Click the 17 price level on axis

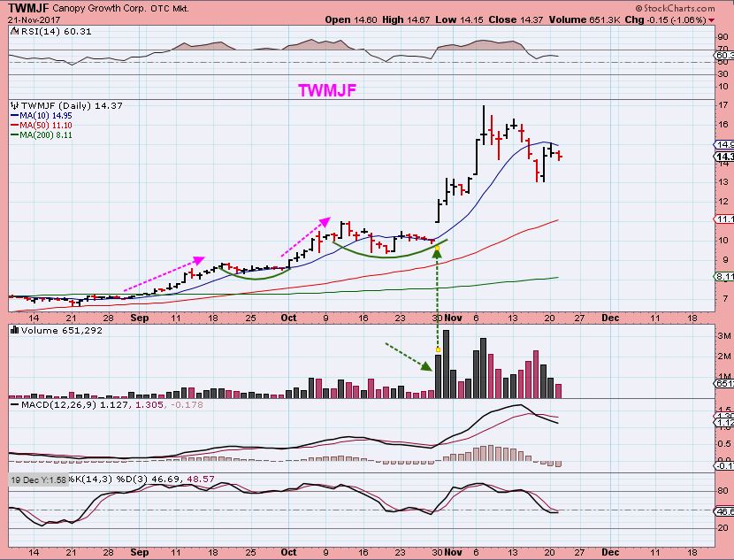[x=723, y=104]
